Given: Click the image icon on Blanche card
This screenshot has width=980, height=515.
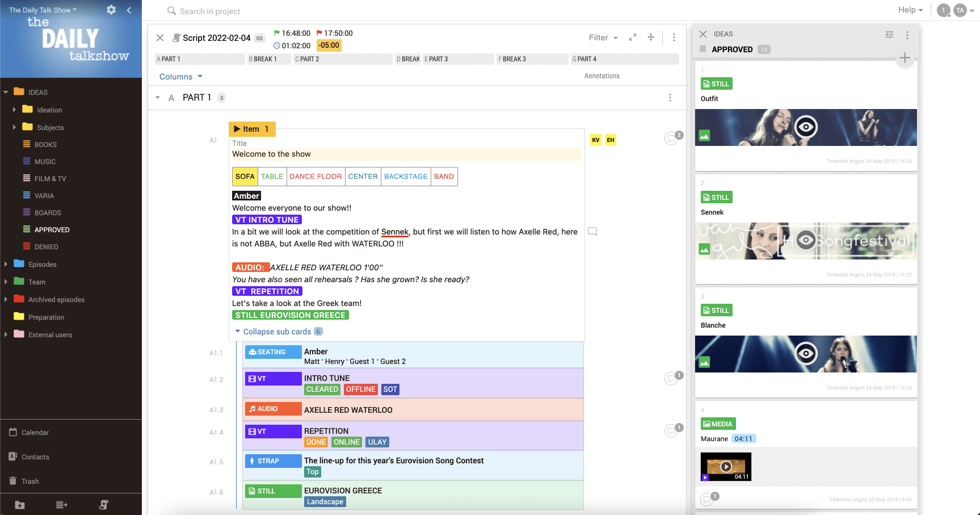Looking at the screenshot, I should click(704, 362).
